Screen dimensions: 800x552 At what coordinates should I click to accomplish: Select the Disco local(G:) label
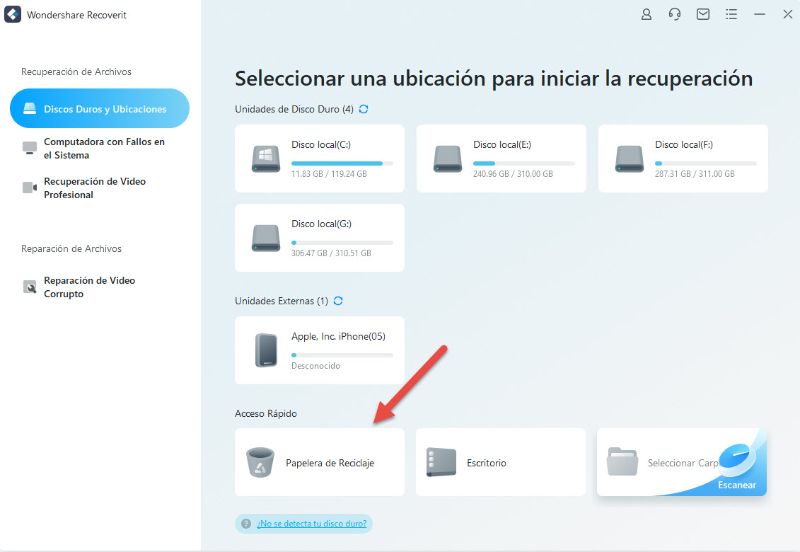(321, 223)
